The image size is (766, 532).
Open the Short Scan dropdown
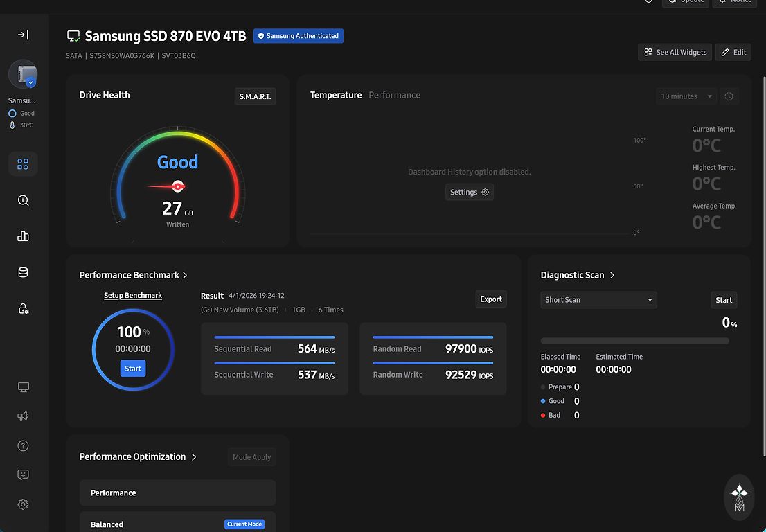(598, 300)
